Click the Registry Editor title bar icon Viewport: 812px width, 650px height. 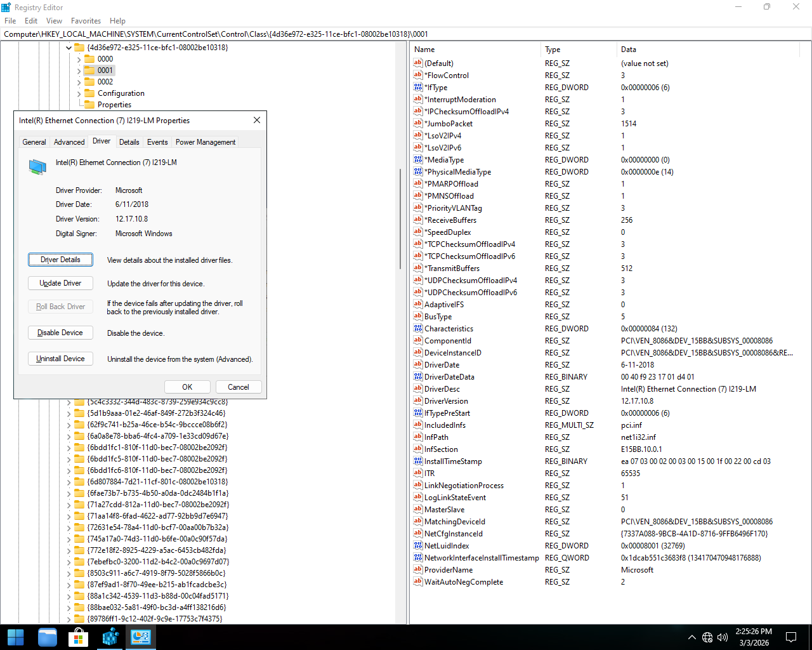6,8
